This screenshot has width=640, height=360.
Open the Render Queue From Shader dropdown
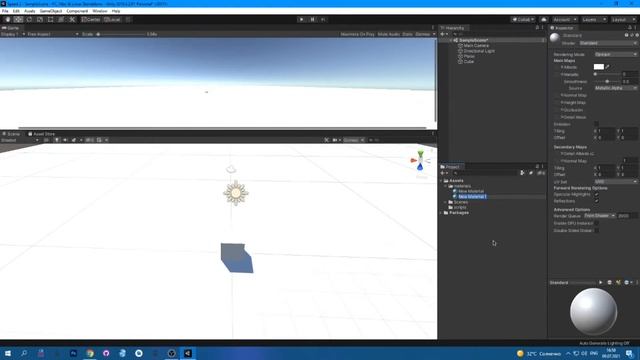pyautogui.click(x=599, y=216)
